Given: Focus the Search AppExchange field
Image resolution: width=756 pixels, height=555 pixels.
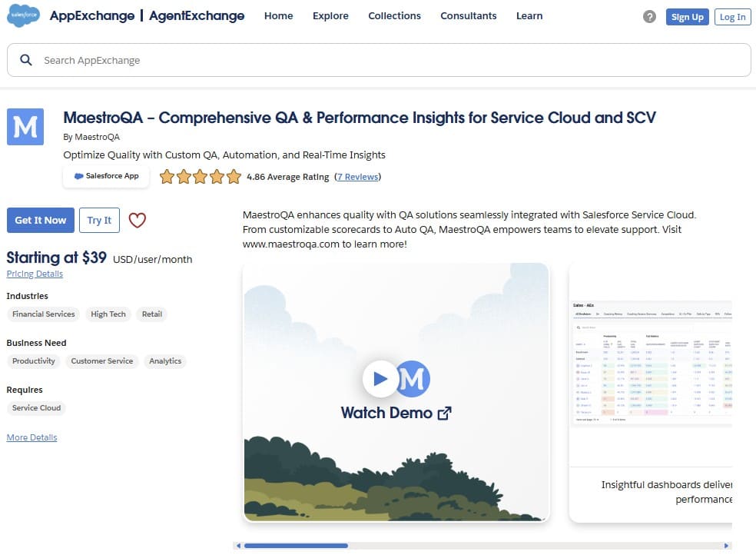Looking at the screenshot, I should [379, 60].
